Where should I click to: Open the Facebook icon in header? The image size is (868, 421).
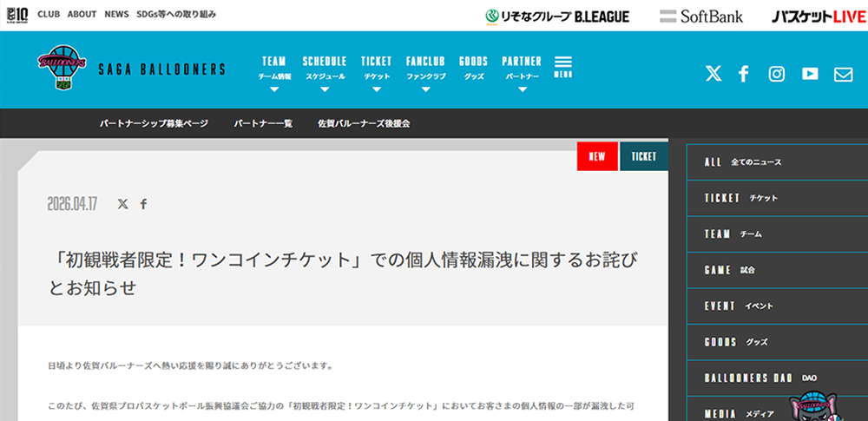744,74
